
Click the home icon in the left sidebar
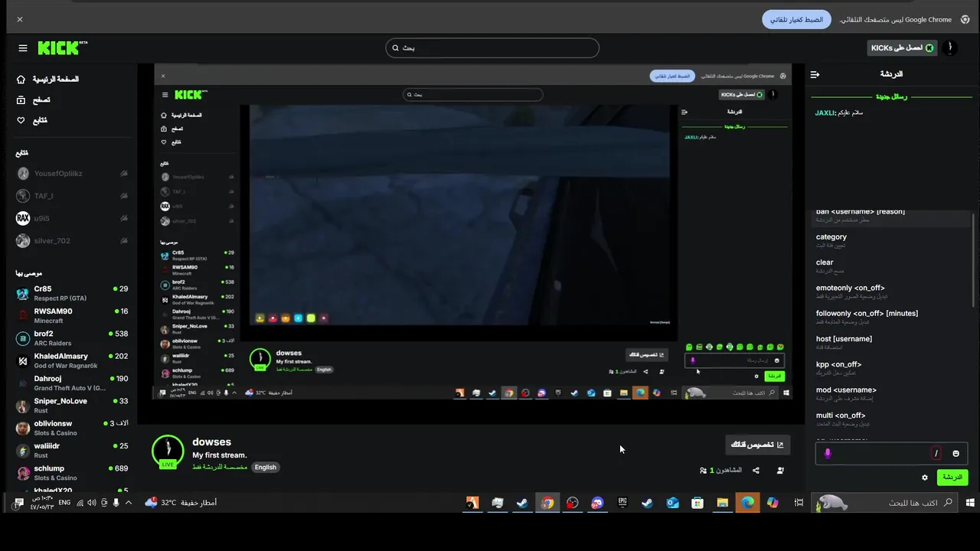21,80
